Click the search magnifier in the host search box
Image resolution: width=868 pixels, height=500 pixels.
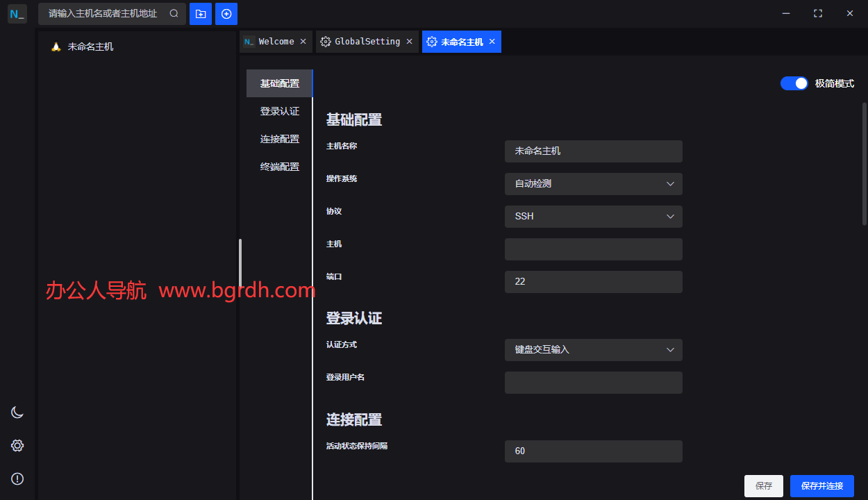point(174,13)
